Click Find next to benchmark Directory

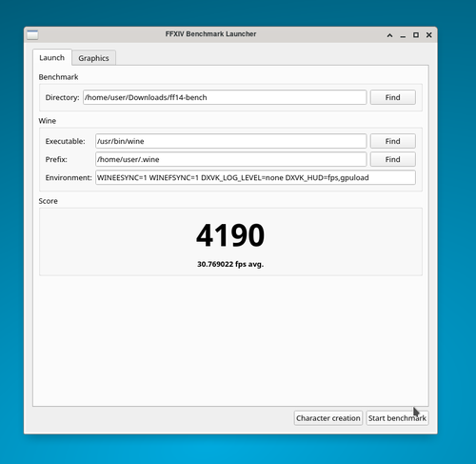(x=393, y=97)
